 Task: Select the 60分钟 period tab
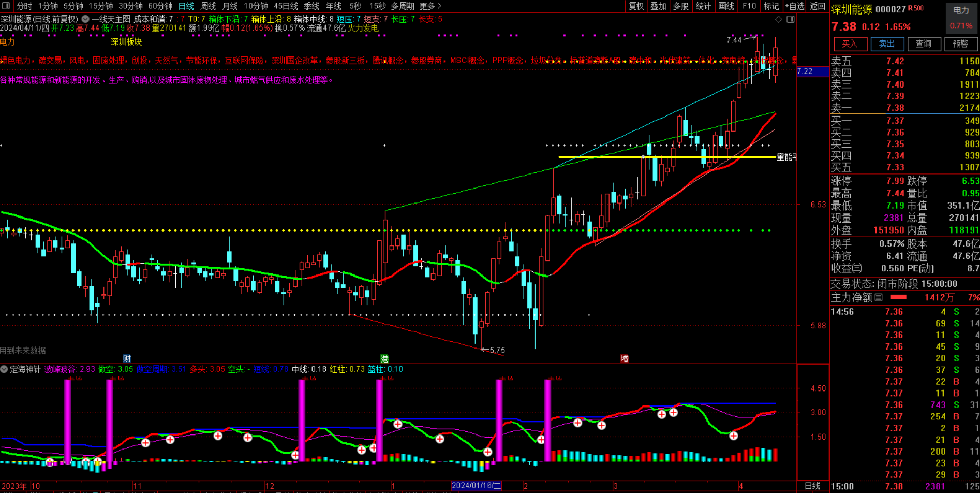pyautogui.click(x=160, y=6)
